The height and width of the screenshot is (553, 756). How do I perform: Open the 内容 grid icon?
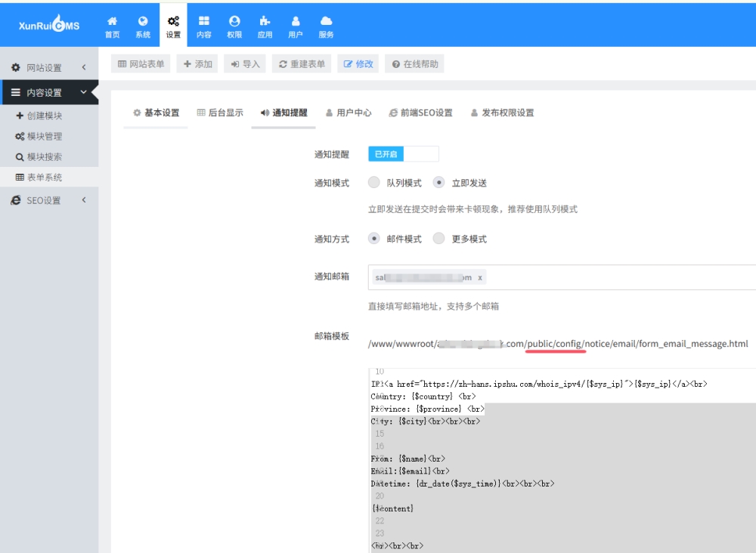[204, 20]
